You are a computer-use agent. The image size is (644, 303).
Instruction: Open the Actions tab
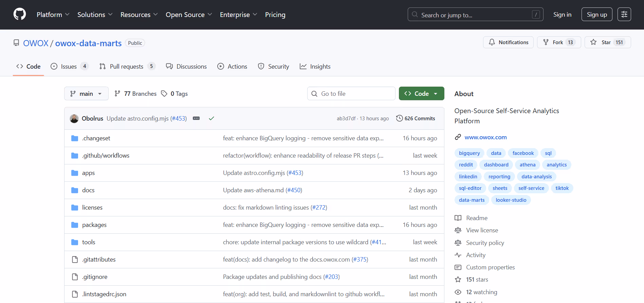click(x=232, y=67)
